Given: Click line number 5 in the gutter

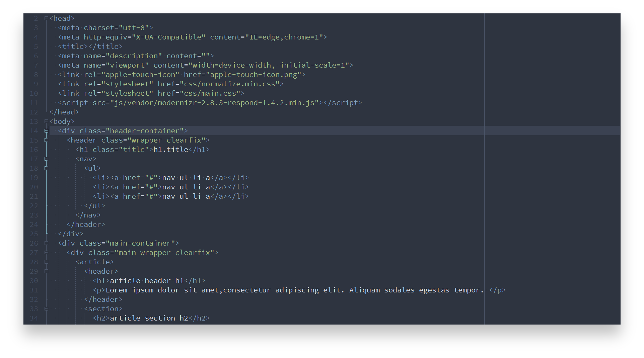Looking at the screenshot, I should point(36,47).
